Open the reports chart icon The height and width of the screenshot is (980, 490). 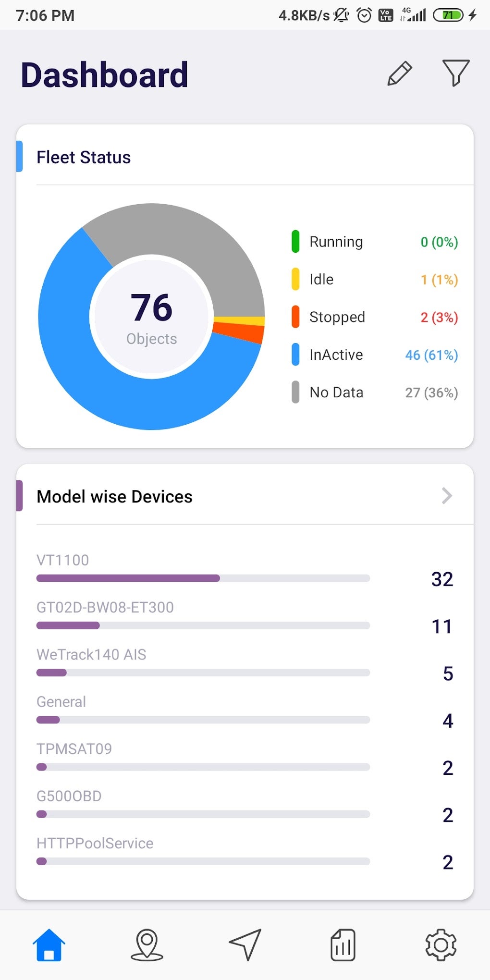pyautogui.click(x=343, y=945)
